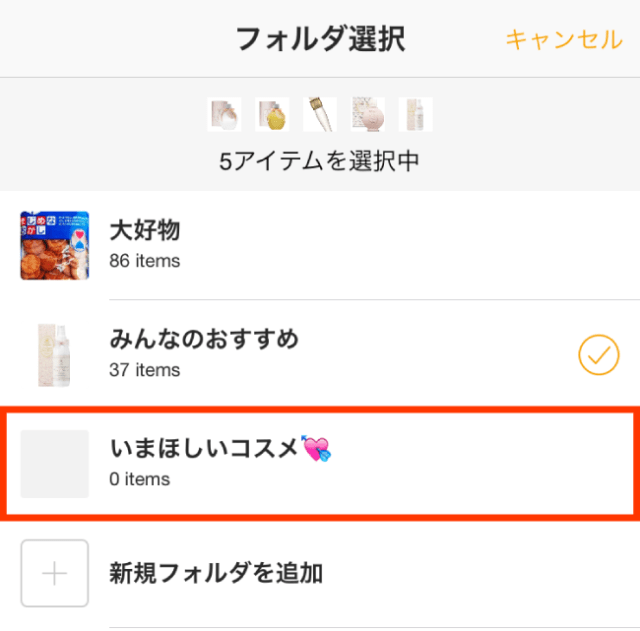Select the いまほしいコスメ folder name
Viewport: 640px width, 631px height.
point(205,450)
